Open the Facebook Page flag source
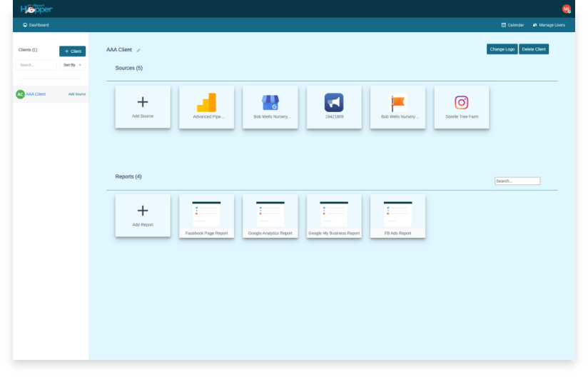 pos(397,106)
